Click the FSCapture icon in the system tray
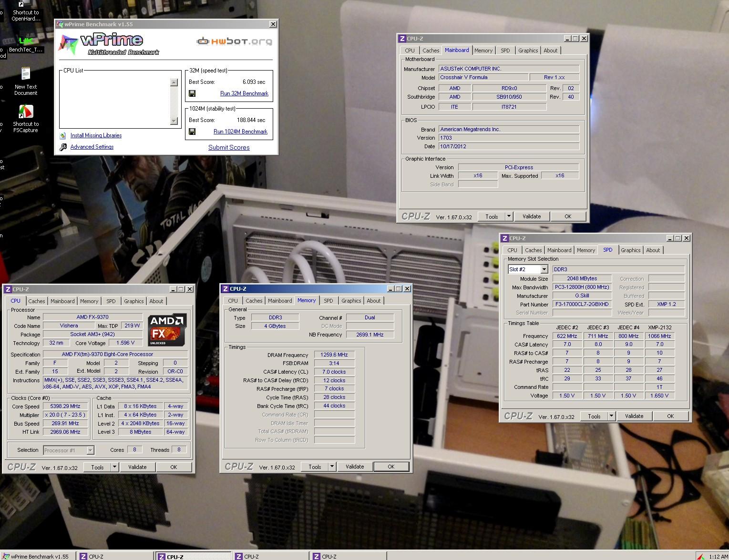The image size is (729, 560). point(701,556)
